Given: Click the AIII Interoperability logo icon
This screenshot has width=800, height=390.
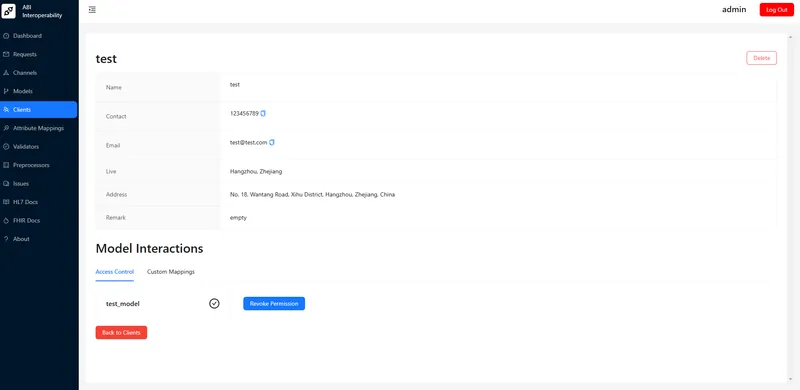Looking at the screenshot, I should click(9, 11).
